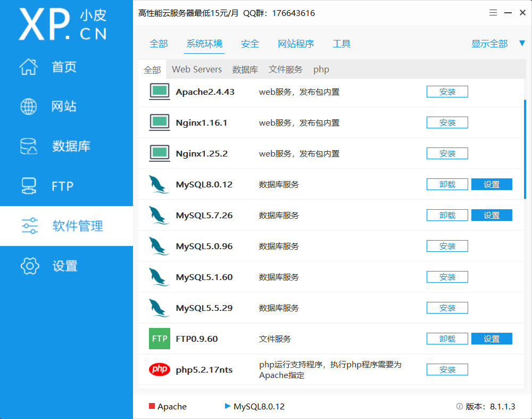Open 设置 for FTP0.9.60
Screen dimensions: 532x419
click(x=492, y=339)
